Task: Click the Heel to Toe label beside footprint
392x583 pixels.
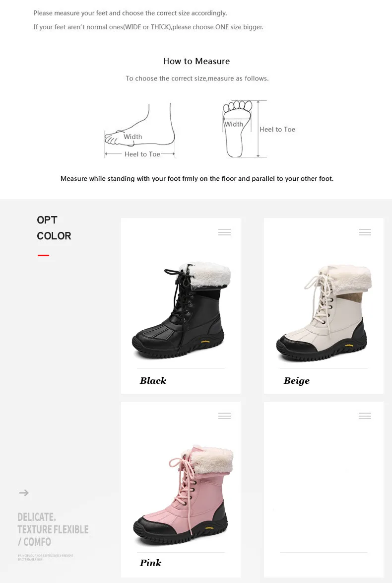Action: tap(277, 130)
